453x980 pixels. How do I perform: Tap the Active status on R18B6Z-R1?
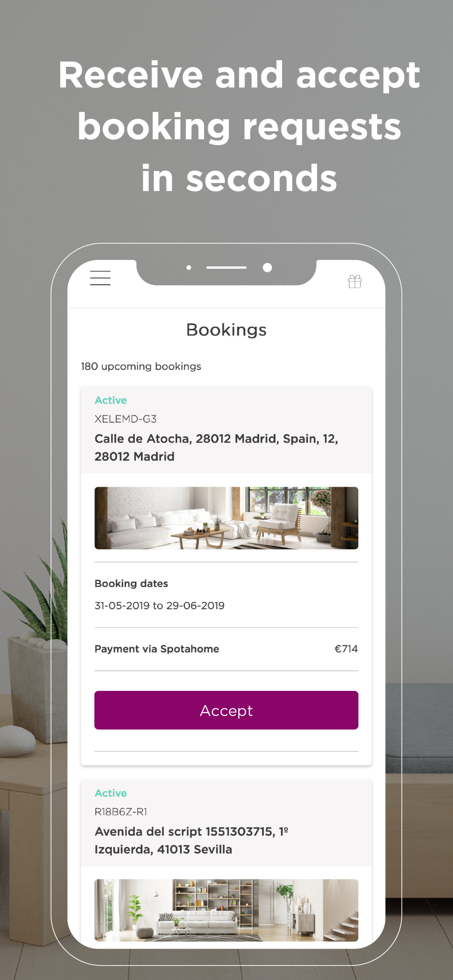(x=111, y=793)
